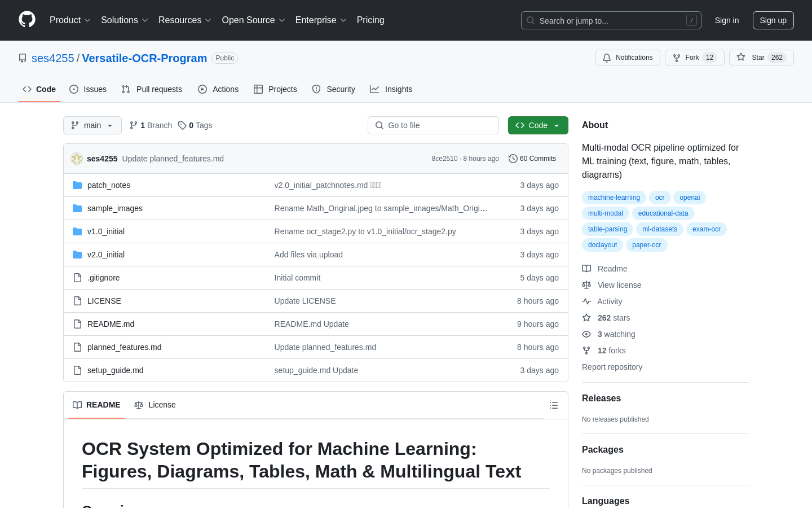Open the 'Add files via upload' commit message
The height and width of the screenshot is (508, 812).
click(x=308, y=255)
